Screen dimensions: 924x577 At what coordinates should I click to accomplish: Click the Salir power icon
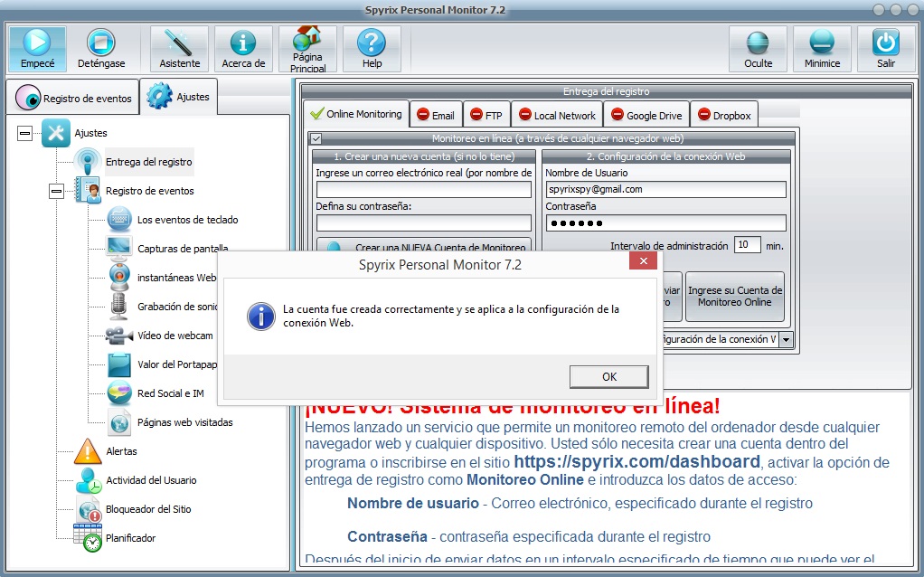[x=886, y=43]
